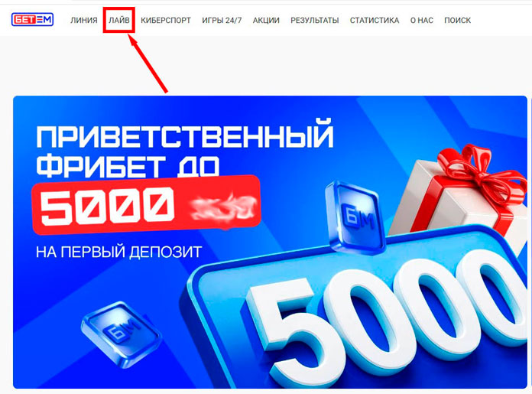The width and height of the screenshot is (532, 394).
Task: Open the КИБЕРСПОРТ menu item
Action: pyautogui.click(x=166, y=21)
